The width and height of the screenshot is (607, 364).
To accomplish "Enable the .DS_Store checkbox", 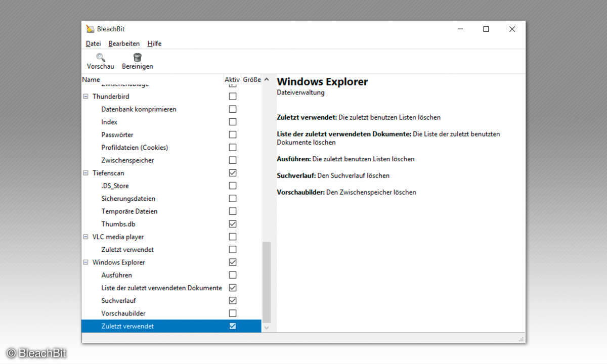I will (233, 186).
